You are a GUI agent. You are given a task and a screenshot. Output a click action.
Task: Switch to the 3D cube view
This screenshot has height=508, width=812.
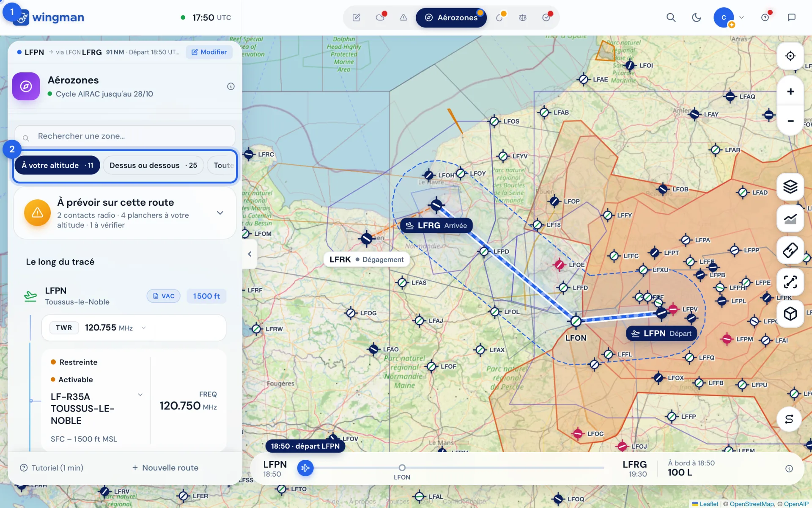790,314
